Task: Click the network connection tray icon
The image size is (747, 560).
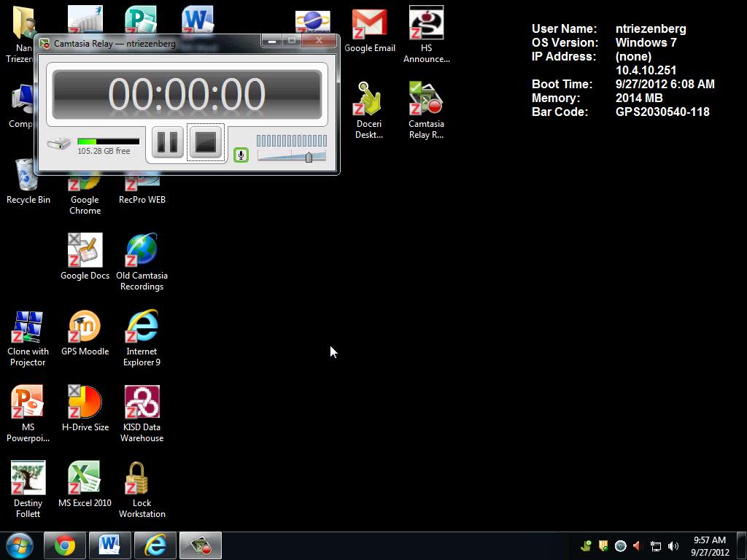Action: tap(656, 546)
